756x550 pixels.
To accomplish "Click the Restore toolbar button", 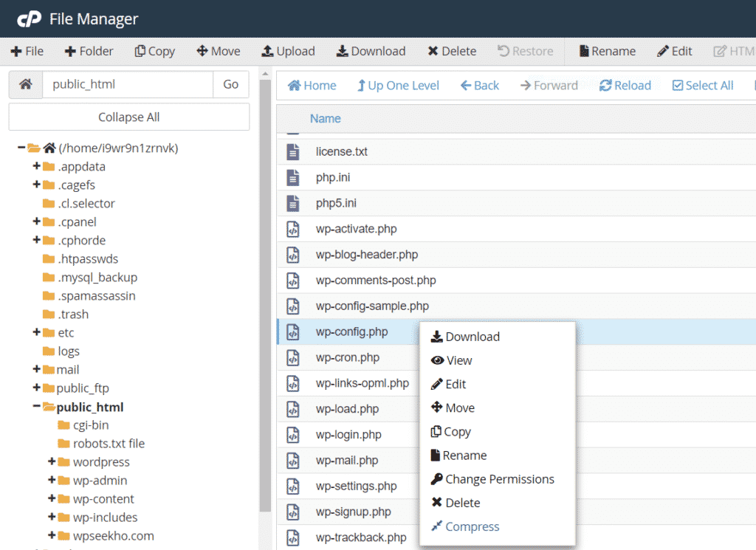I will click(526, 51).
